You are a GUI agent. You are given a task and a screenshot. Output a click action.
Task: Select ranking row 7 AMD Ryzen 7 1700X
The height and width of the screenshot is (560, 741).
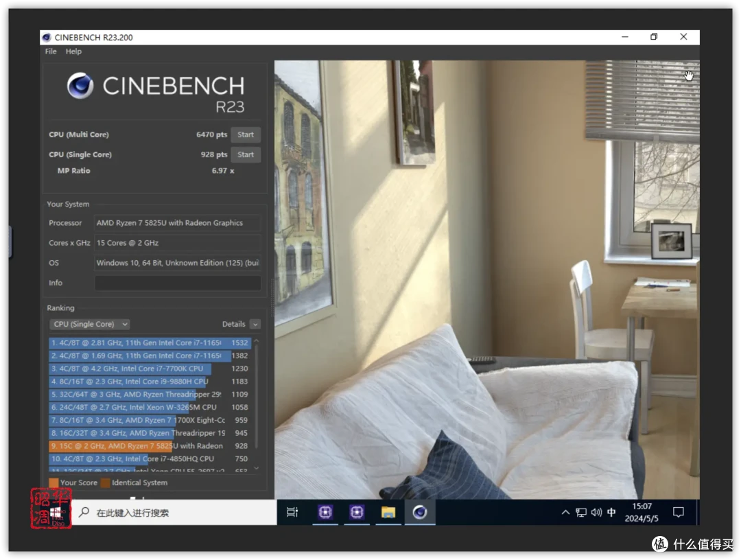(x=150, y=420)
